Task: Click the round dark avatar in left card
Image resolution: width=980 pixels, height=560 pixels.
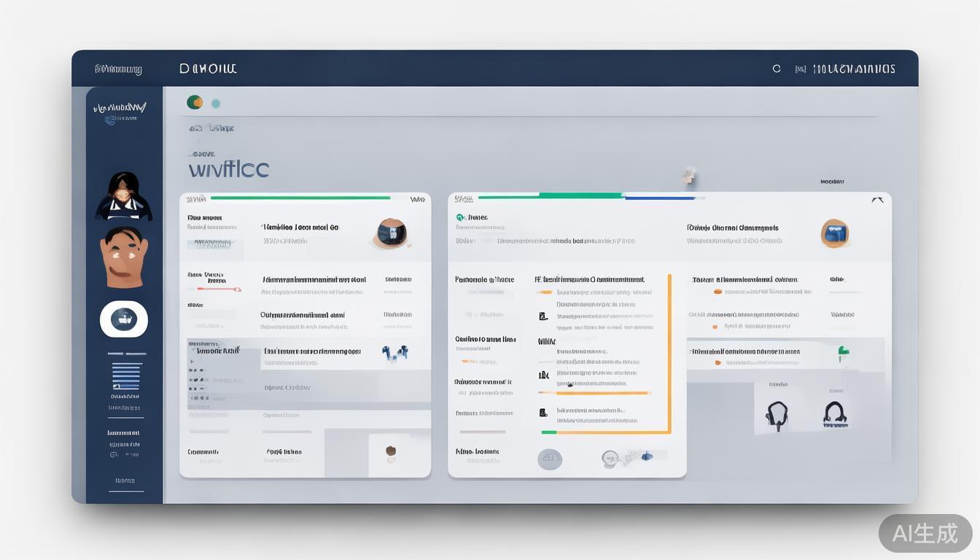Action: tap(392, 233)
